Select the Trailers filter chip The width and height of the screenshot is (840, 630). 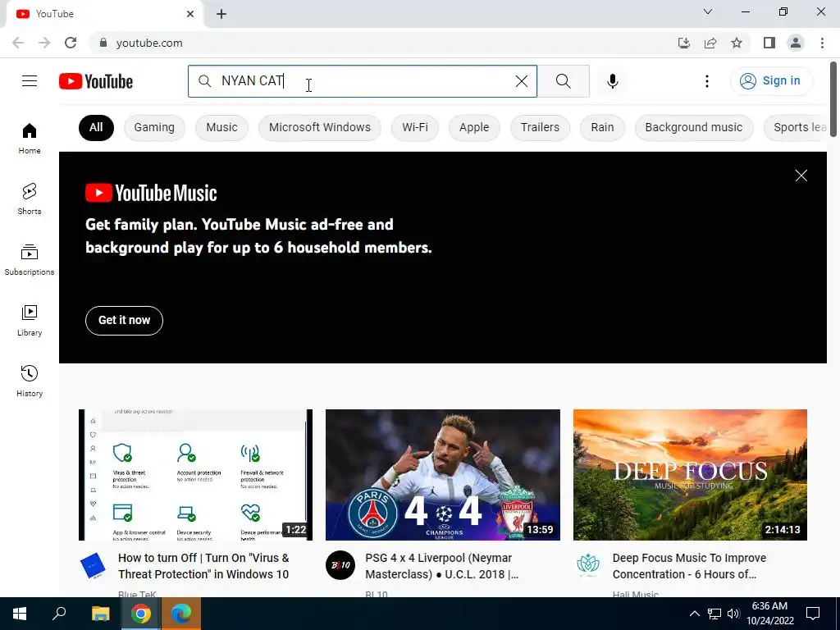[540, 127]
